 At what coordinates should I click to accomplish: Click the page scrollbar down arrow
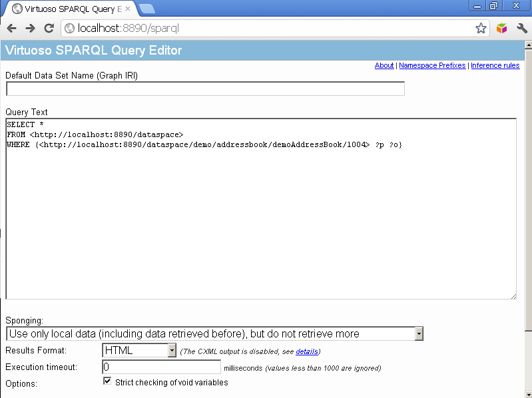click(x=528, y=393)
